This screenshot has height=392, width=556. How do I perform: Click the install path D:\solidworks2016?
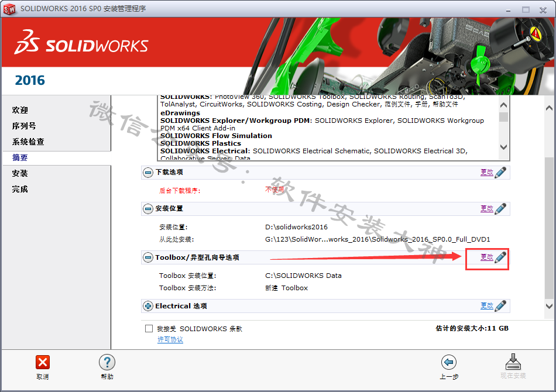(297, 227)
